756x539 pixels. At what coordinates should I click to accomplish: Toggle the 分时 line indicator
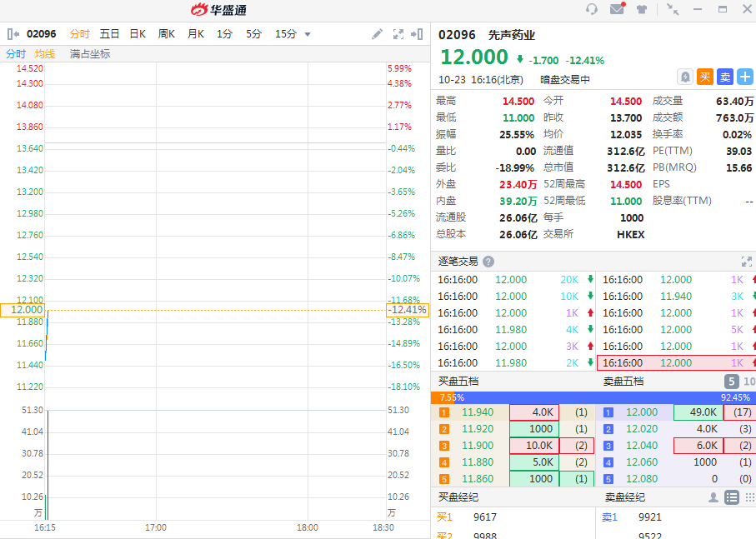(x=16, y=54)
